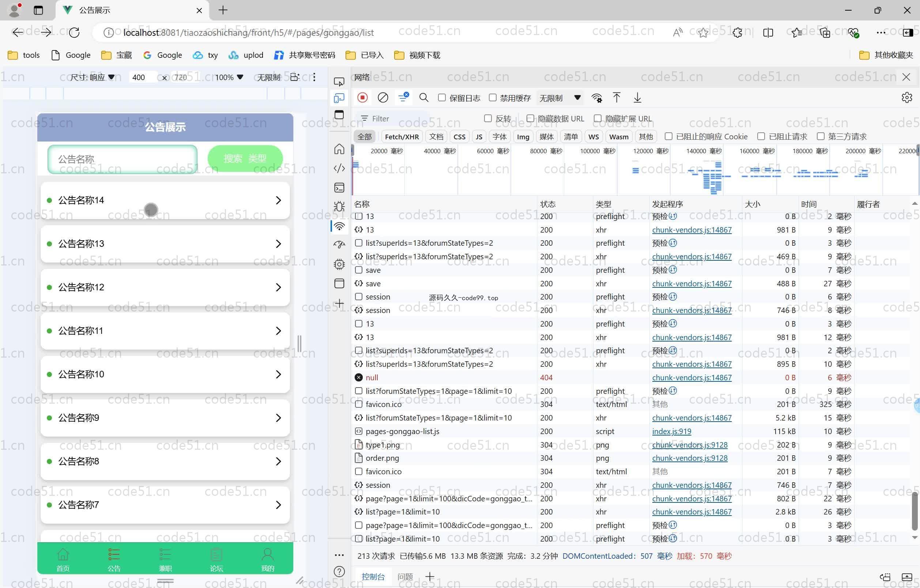Viewport: 920px width, 588px height.
Task: Expand 公告名称14 entry chevron
Action: [x=278, y=200]
